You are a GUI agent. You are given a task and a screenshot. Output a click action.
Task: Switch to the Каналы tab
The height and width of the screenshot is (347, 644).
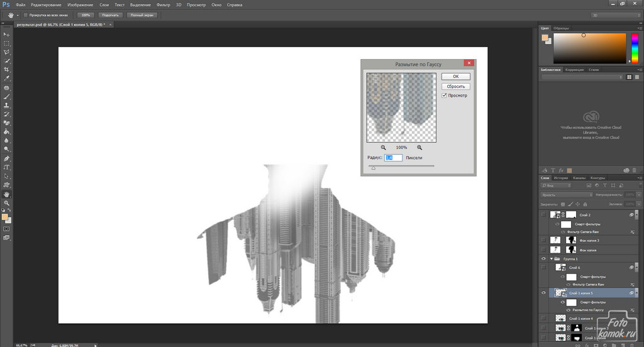click(579, 178)
